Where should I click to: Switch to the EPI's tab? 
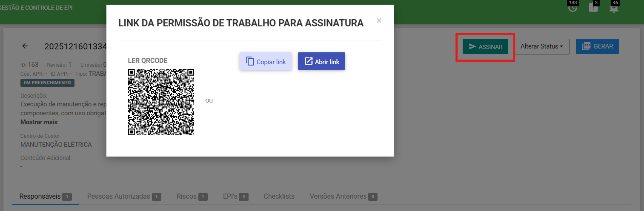pos(236,197)
